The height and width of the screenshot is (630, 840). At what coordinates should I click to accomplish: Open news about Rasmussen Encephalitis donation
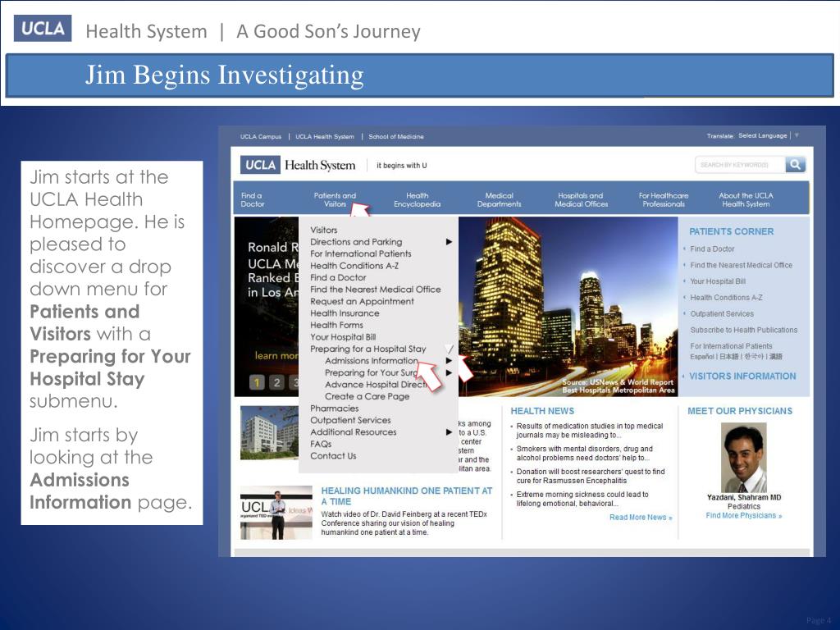coord(591,477)
